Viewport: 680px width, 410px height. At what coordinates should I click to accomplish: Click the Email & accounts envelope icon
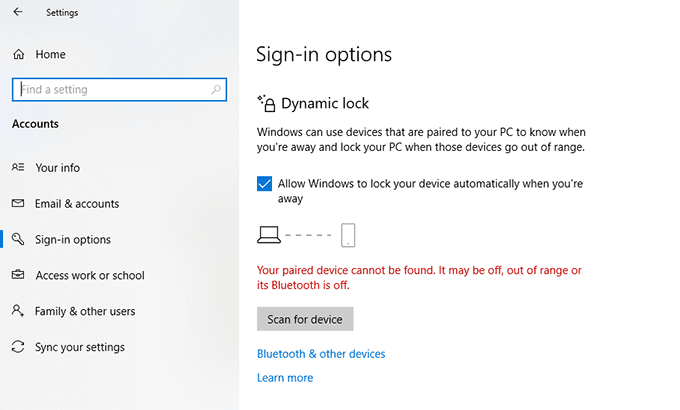coord(18,204)
